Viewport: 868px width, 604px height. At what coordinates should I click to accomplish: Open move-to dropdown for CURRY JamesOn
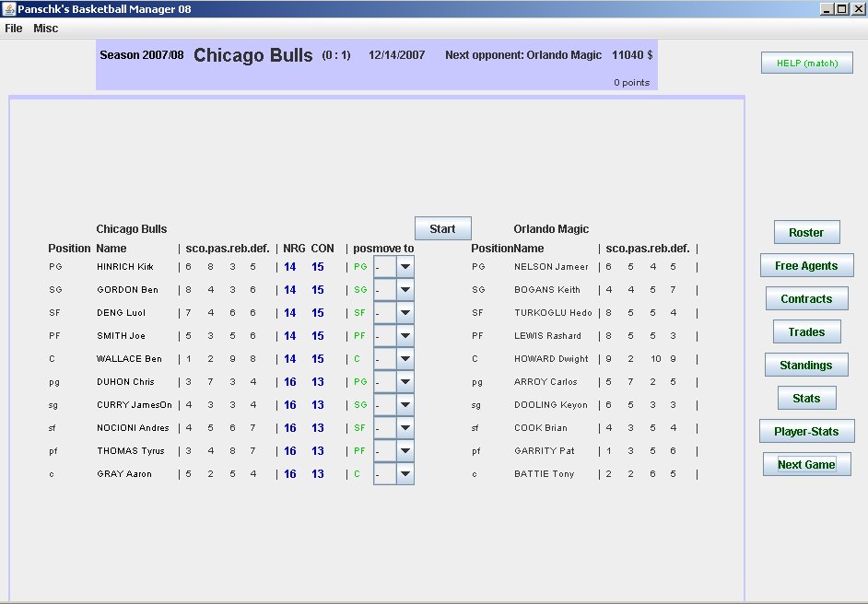click(x=405, y=405)
